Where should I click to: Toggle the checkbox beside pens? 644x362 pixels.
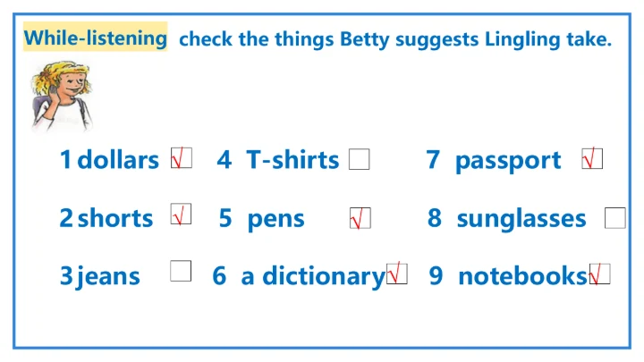tap(360, 218)
